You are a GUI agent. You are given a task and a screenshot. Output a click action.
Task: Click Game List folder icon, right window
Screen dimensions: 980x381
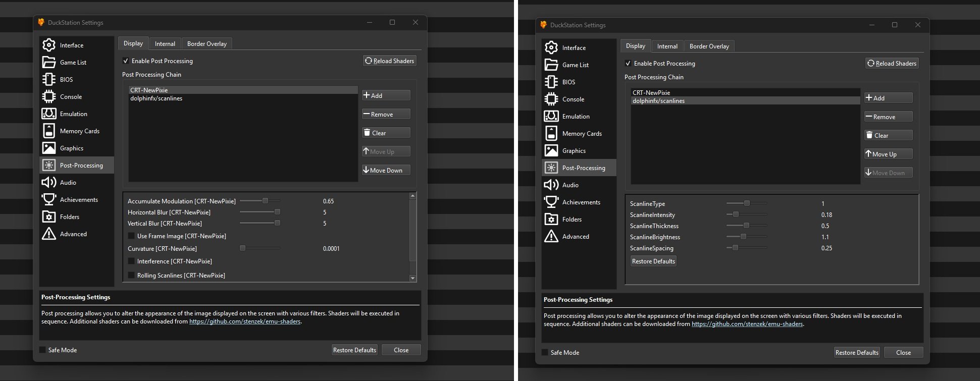pyautogui.click(x=551, y=65)
